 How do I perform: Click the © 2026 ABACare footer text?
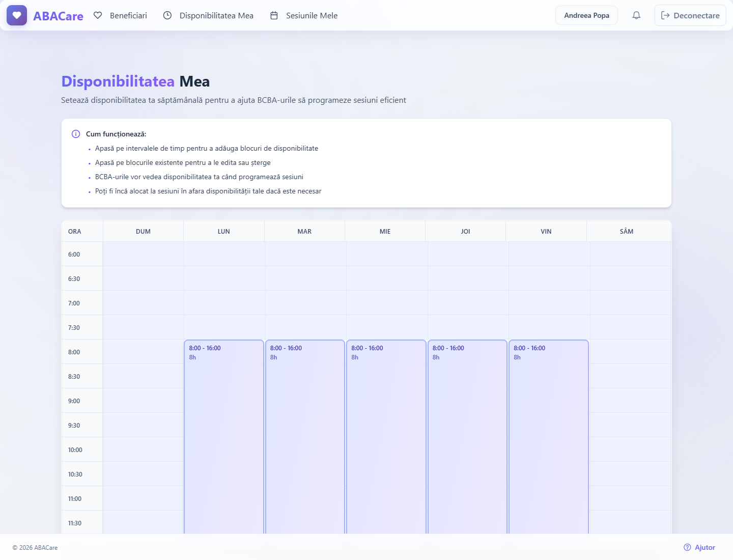(x=35, y=548)
